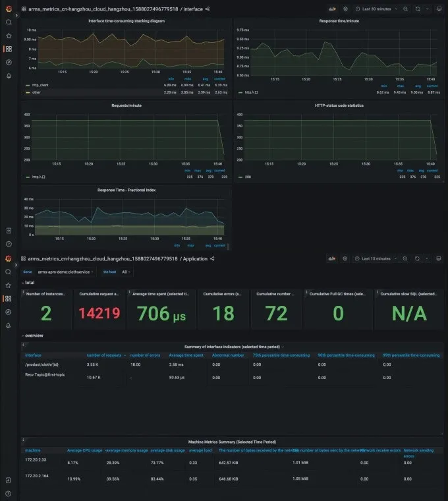Open 'Requests/minute' panel title menu

point(126,105)
